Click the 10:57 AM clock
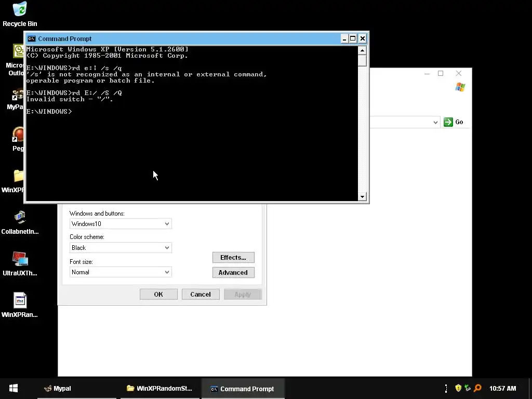 [x=502, y=389]
